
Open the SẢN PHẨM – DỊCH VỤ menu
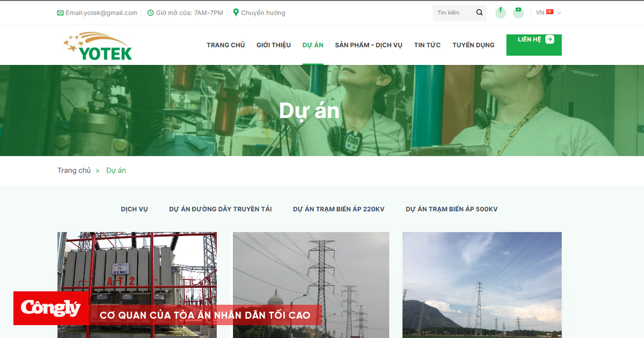(x=368, y=45)
